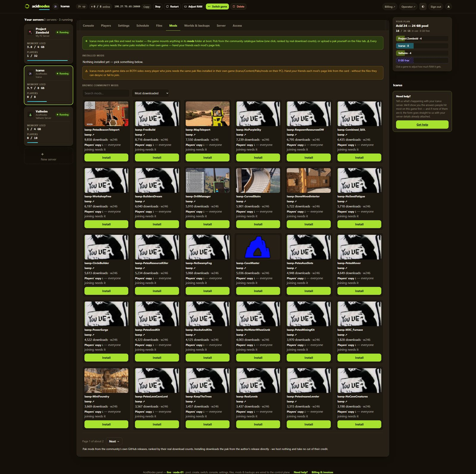Install laanp-PetesMiningKit mod
This screenshot has height=474, width=476.
309,358
